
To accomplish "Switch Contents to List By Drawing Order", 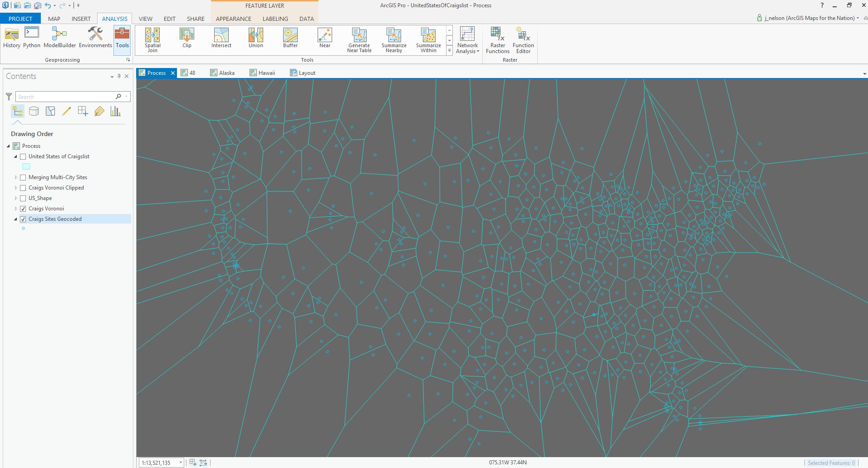I will (x=18, y=111).
